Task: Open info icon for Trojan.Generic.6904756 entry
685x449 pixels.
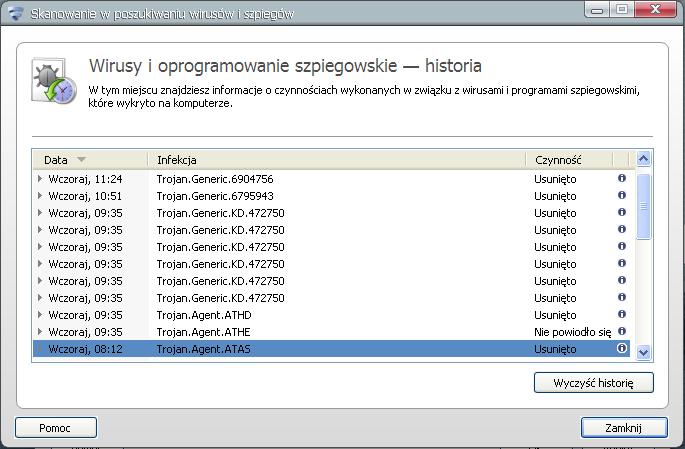Action: coord(622,178)
